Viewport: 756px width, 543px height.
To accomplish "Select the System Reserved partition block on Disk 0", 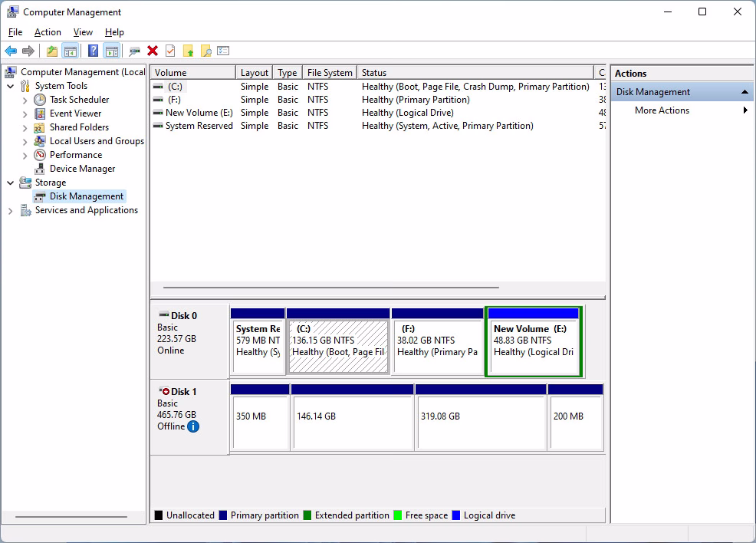I will pyautogui.click(x=258, y=341).
